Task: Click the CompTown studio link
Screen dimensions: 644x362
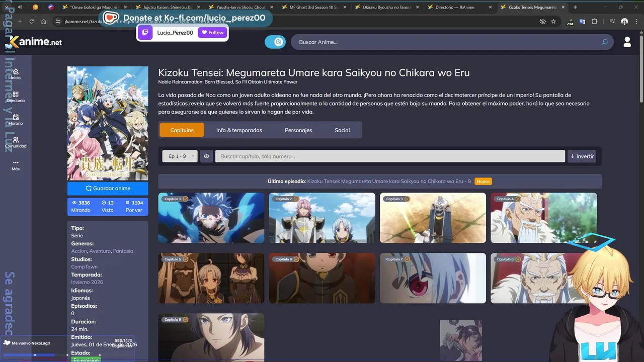Action: point(85,267)
